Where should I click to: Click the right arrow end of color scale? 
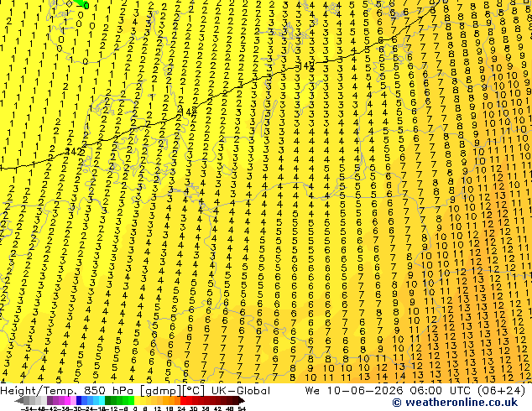(x=242, y=401)
